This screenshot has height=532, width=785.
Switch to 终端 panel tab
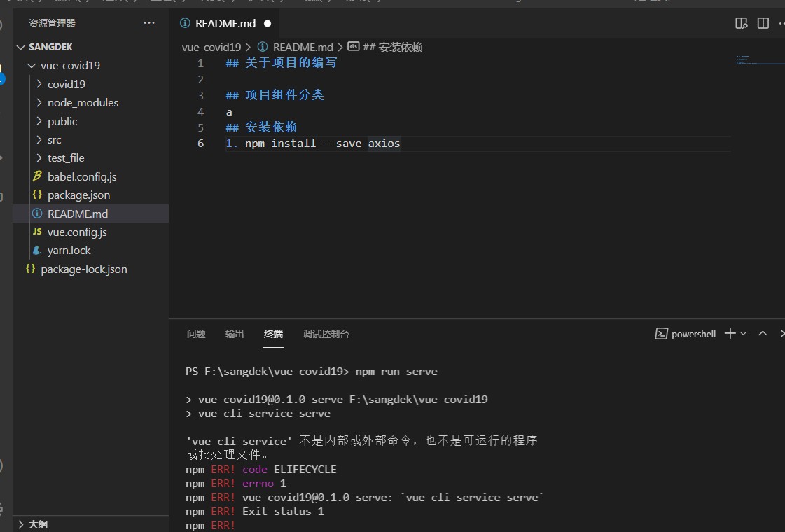pyautogui.click(x=273, y=334)
